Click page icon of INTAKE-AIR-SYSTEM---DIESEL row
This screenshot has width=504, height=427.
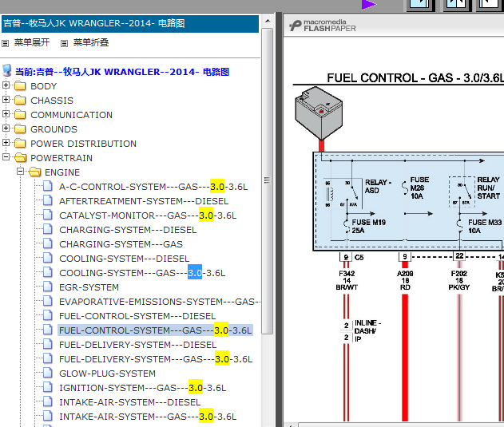point(48,401)
